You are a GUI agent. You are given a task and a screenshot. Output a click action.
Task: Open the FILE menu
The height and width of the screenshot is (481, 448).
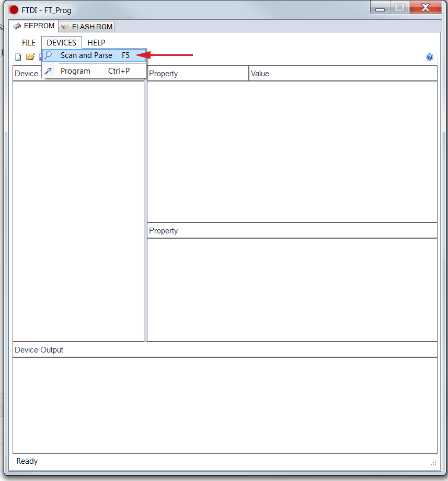pos(28,42)
